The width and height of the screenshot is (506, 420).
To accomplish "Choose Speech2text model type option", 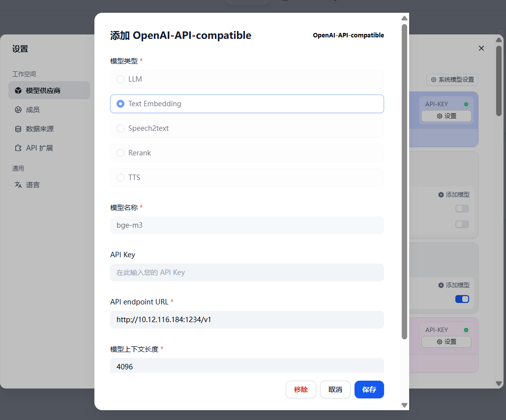I will [247, 128].
